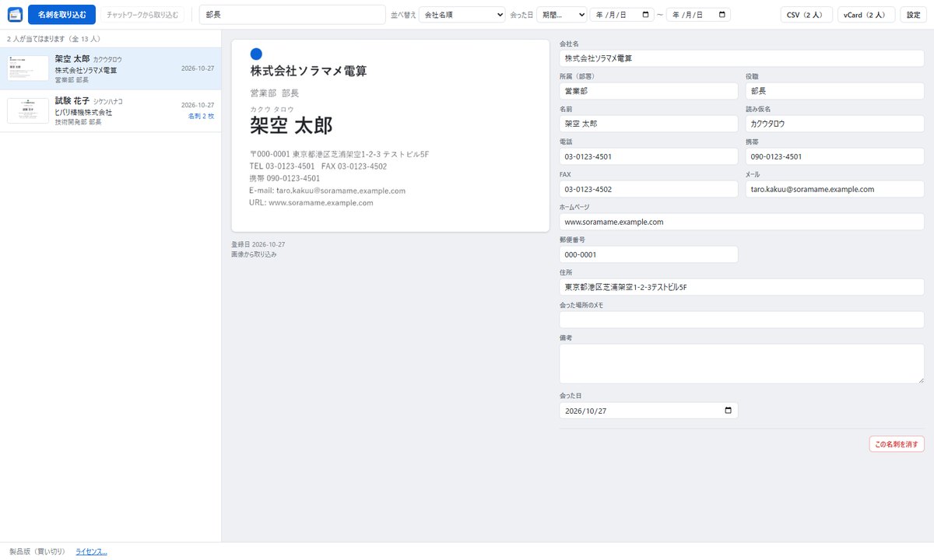934x560 pixels.
Task: Open calendar picker in the end date filter
Action: point(722,15)
